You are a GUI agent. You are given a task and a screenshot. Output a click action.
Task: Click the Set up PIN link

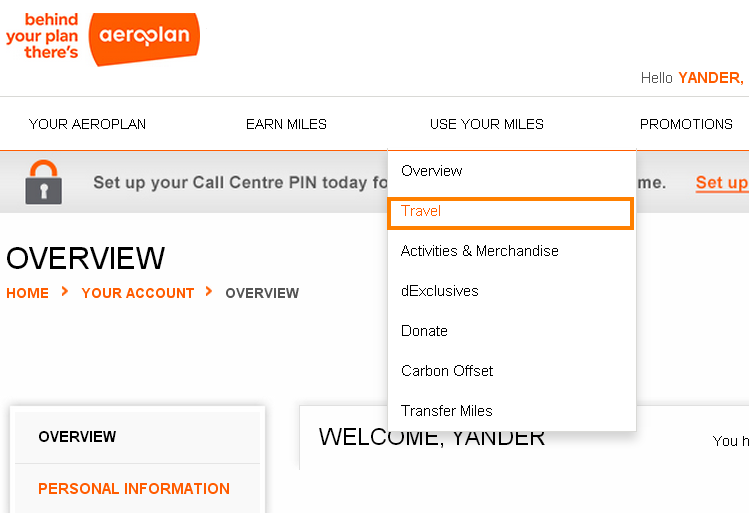[721, 183]
